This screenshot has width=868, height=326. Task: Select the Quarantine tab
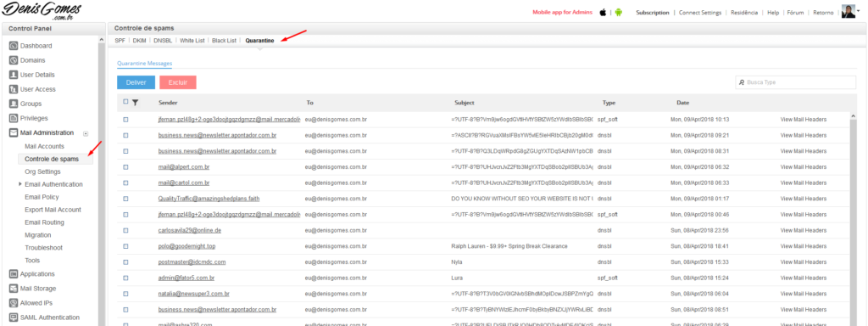[259, 41]
